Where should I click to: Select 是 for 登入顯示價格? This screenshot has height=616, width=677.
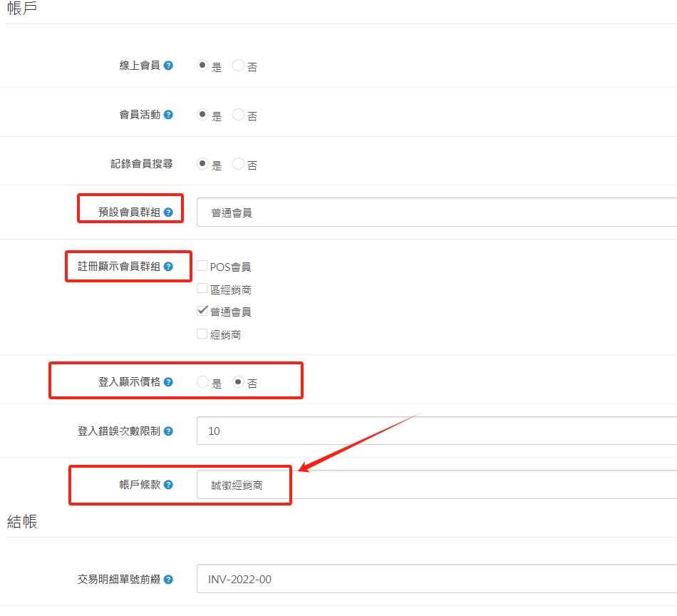tap(202, 382)
